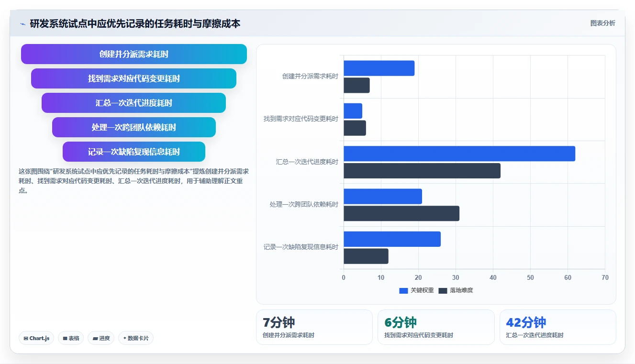Click the 图表分析 label in header
635x364 pixels.
pos(602,23)
